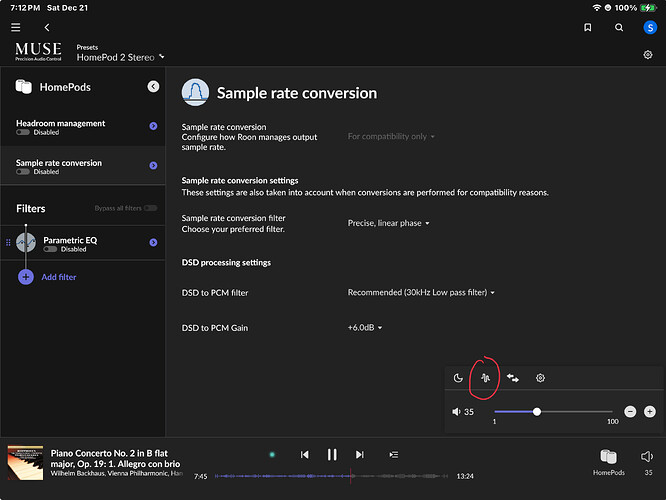Go back with the back arrow

click(x=47, y=28)
